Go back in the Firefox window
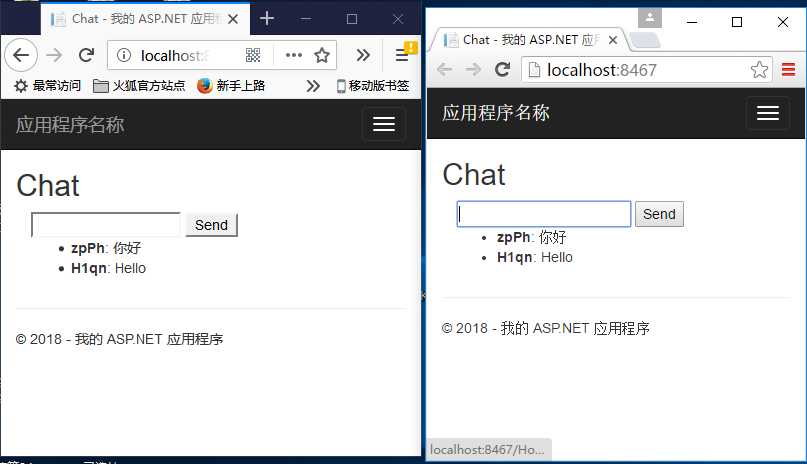The image size is (807, 464). point(21,55)
